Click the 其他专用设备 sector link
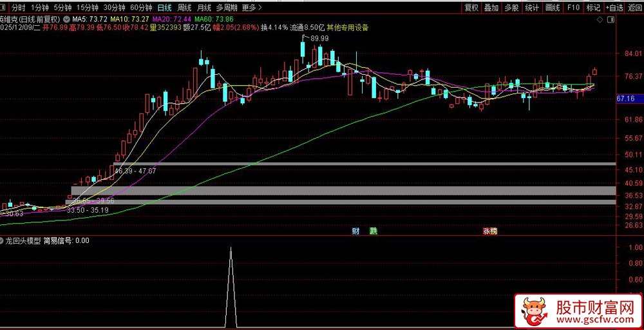The height and width of the screenshot is (330, 644). coord(348,28)
